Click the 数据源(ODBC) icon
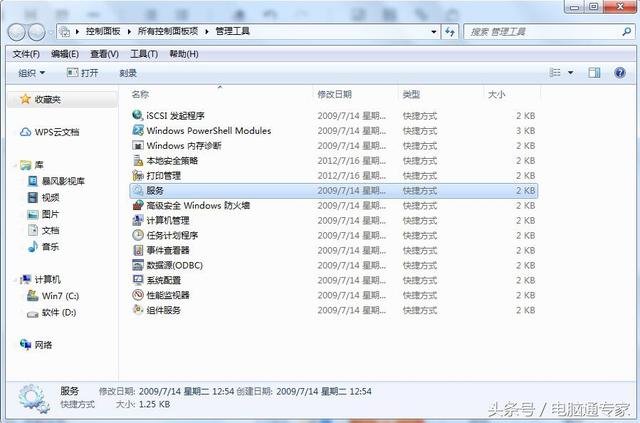 (x=138, y=265)
